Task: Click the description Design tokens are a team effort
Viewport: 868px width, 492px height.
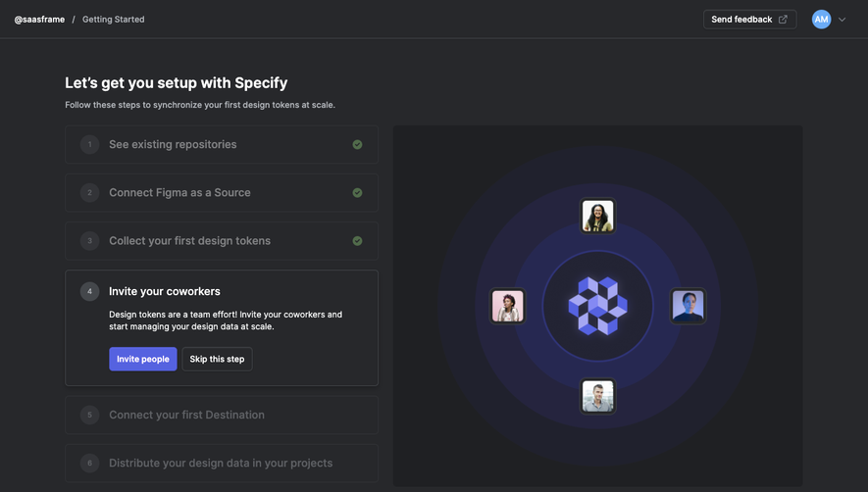Action: [226, 320]
